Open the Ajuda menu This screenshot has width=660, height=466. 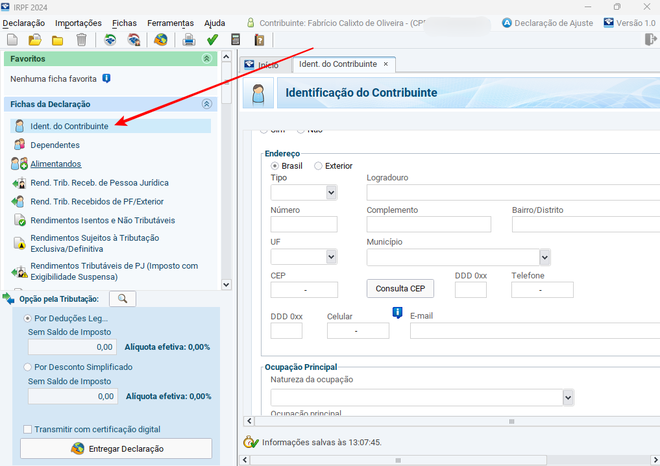[215, 23]
